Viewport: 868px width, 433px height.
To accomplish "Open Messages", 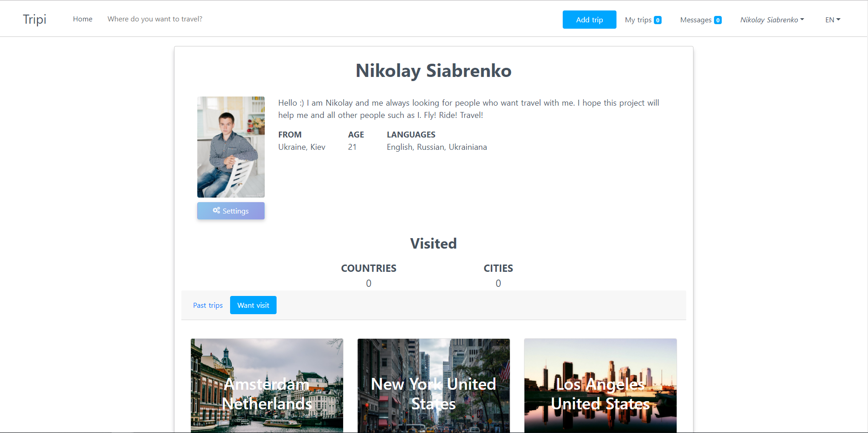I will [700, 20].
